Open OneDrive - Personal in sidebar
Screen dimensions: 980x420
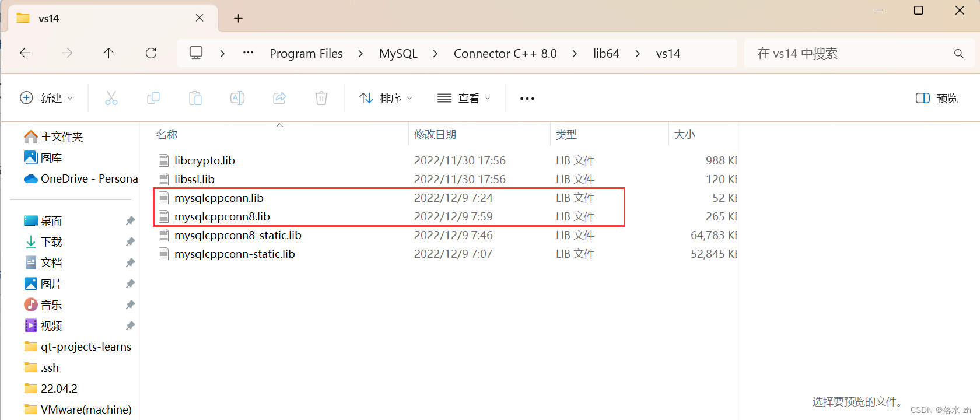coord(81,178)
